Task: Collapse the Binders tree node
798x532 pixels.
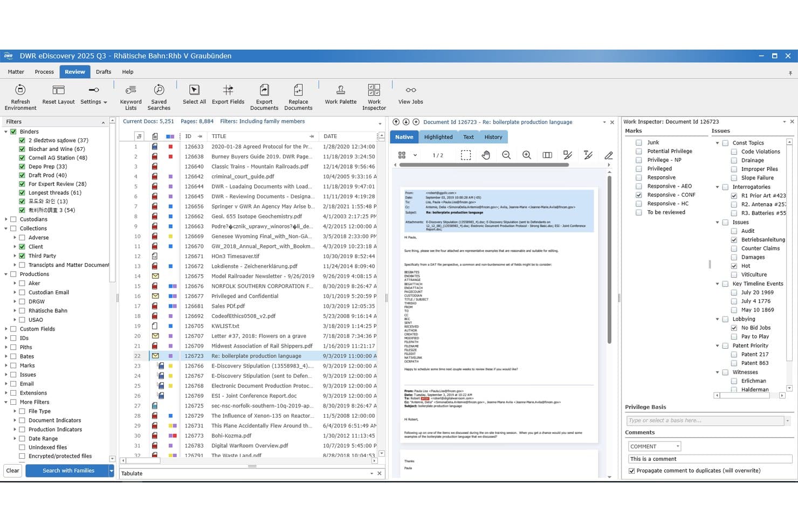Action: [6, 132]
